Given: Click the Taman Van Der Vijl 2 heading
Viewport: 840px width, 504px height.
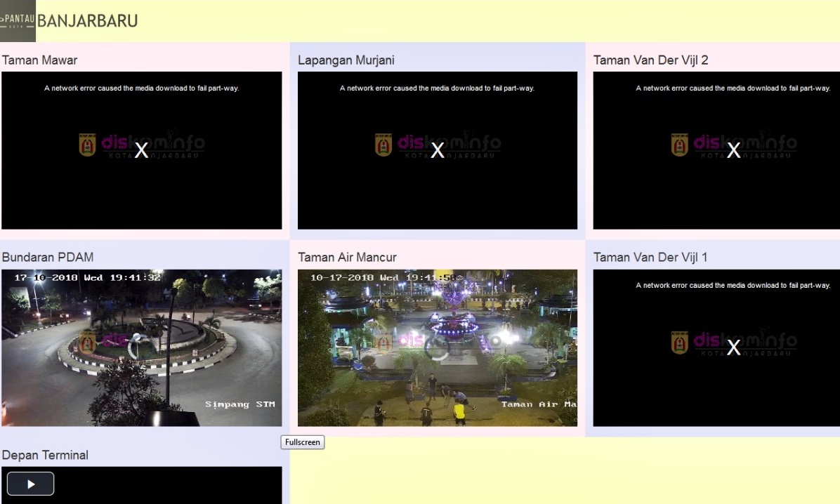Looking at the screenshot, I should point(650,60).
